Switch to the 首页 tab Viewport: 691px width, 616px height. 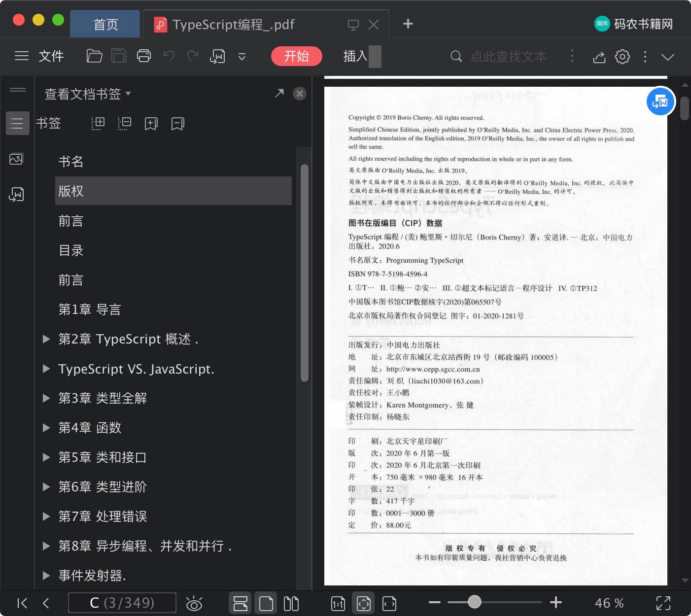point(105,24)
